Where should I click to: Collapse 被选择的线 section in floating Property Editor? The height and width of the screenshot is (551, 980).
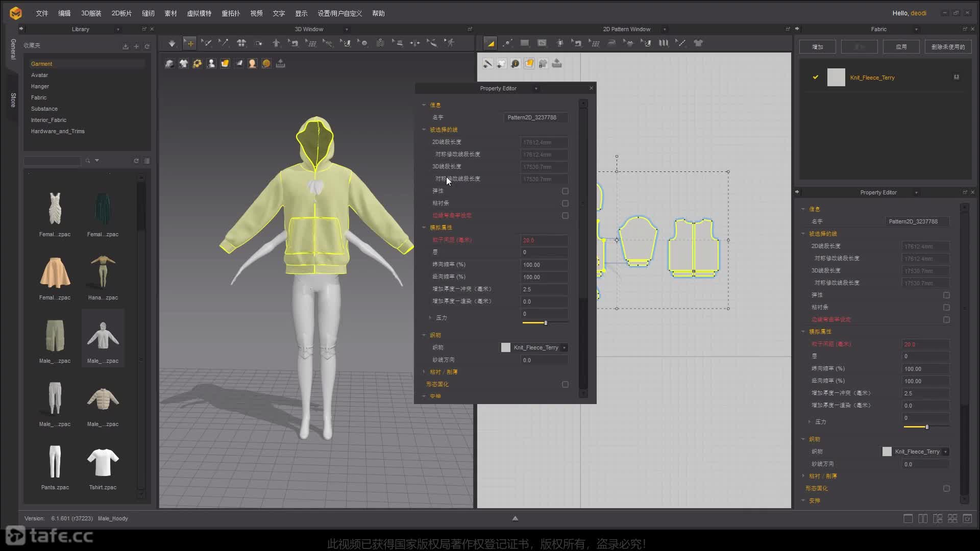(424, 130)
